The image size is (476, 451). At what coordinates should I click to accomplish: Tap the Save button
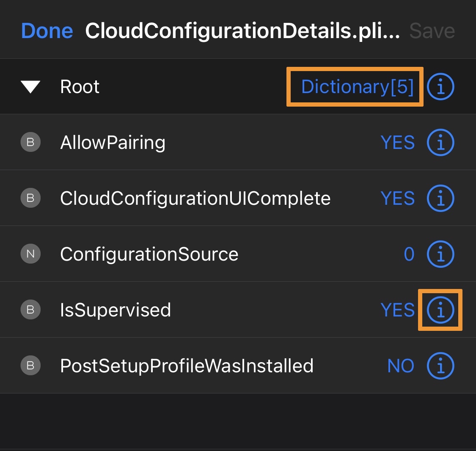point(432,31)
